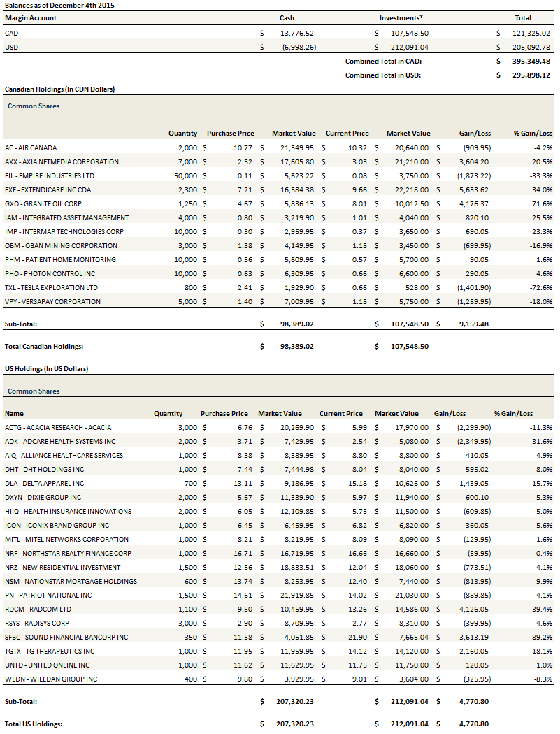This screenshot has height=734, width=560.
Task: Click the WLDN - Willdan Group row name
Action: 51,679
